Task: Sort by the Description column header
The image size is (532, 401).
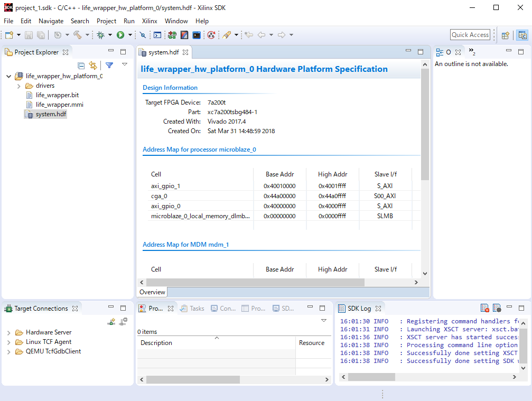Action: [217, 343]
